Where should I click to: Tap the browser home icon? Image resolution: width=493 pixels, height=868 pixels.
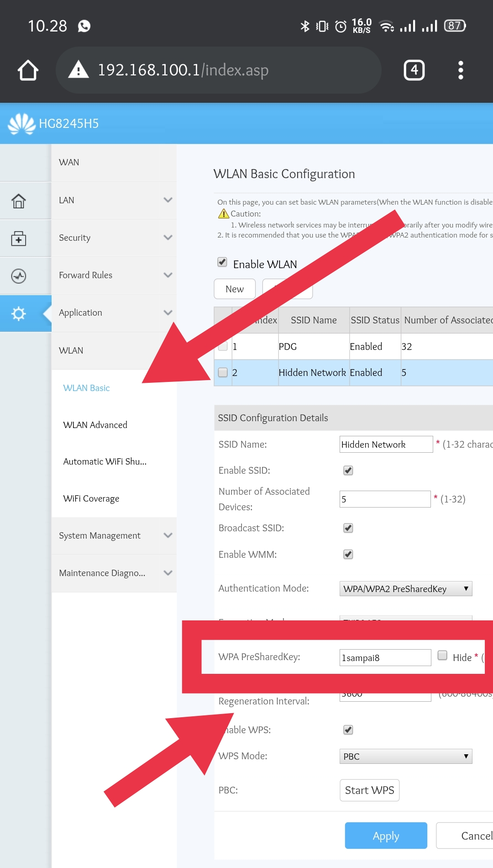point(28,70)
